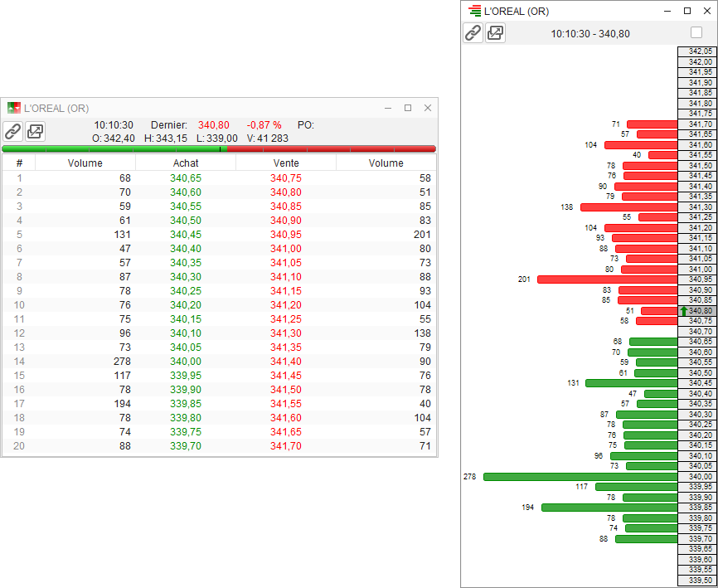This screenshot has height=588, width=718.
Task: Click the left Volume column header
Action: [x=85, y=163]
